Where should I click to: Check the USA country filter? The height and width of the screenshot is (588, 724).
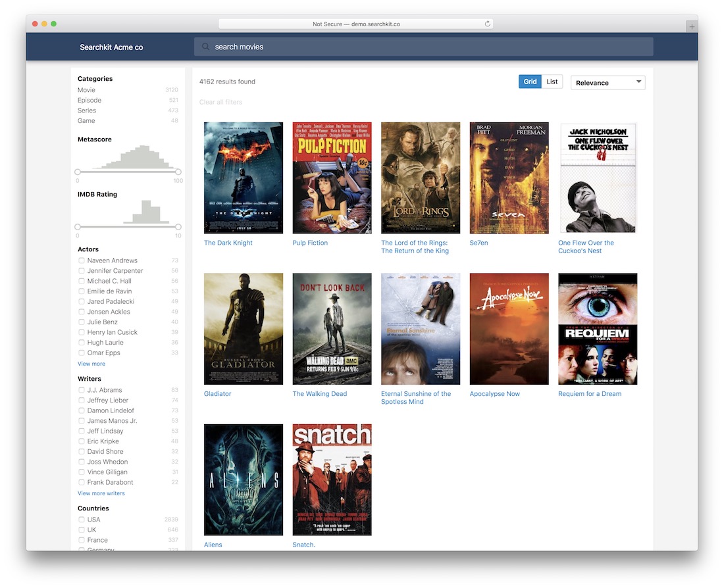pos(81,519)
